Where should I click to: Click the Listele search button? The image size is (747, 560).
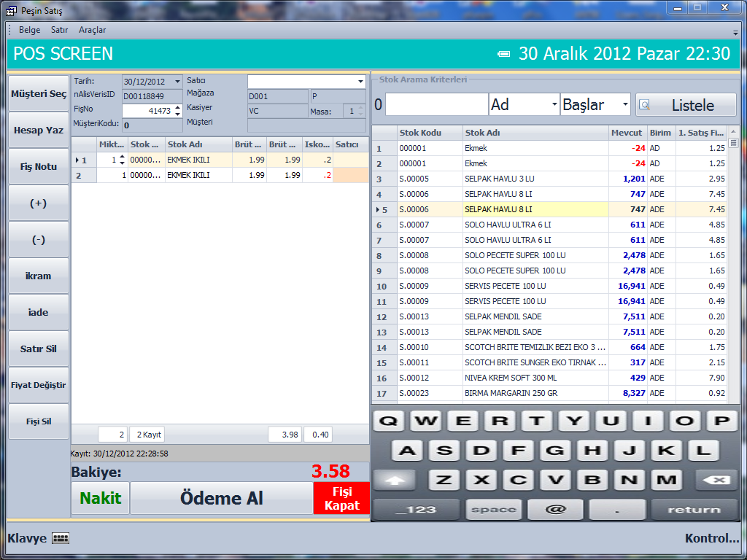685,105
